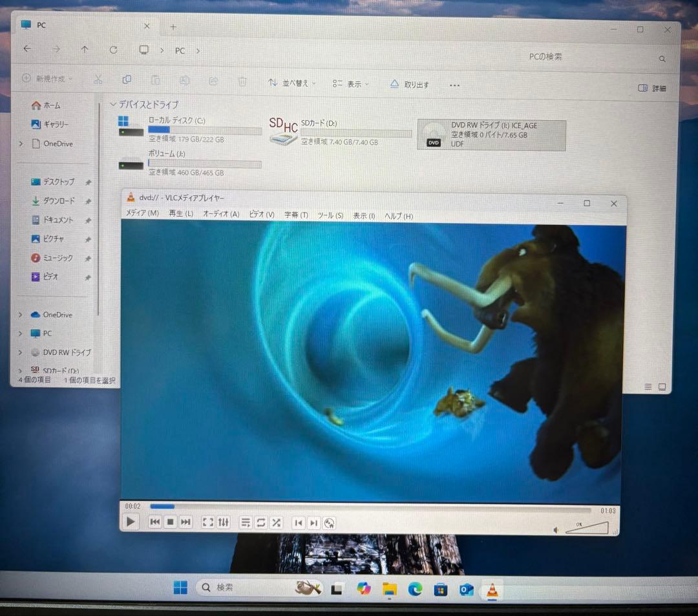Toggle shuffle/random playback in VLC
Screen dimensions: 698x616
point(276,522)
